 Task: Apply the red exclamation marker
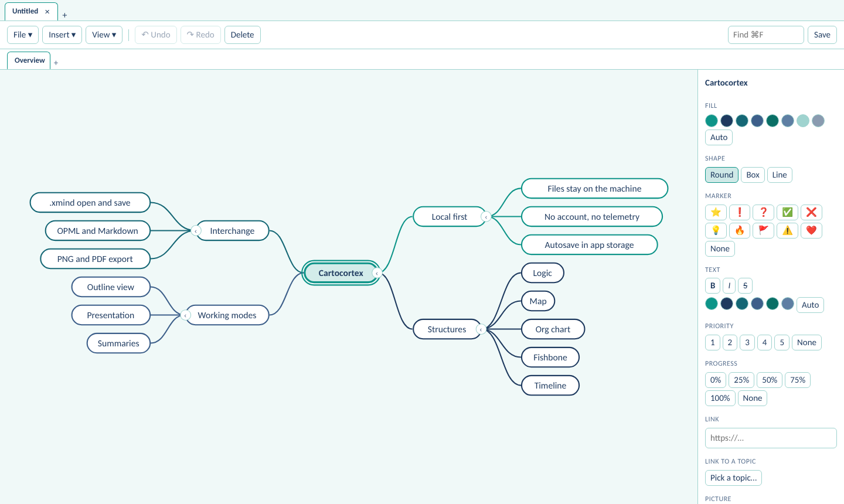[740, 212]
